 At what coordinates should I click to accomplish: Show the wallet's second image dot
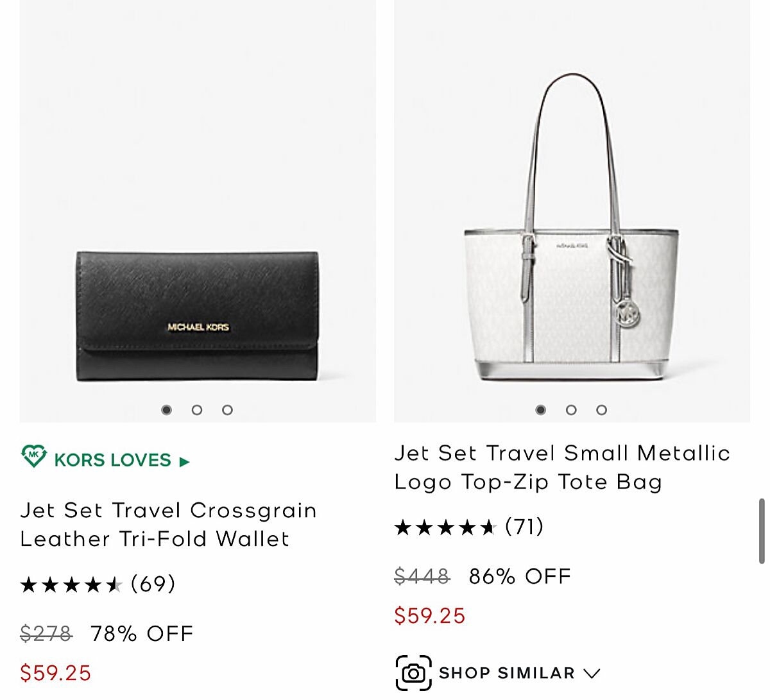[x=197, y=410]
